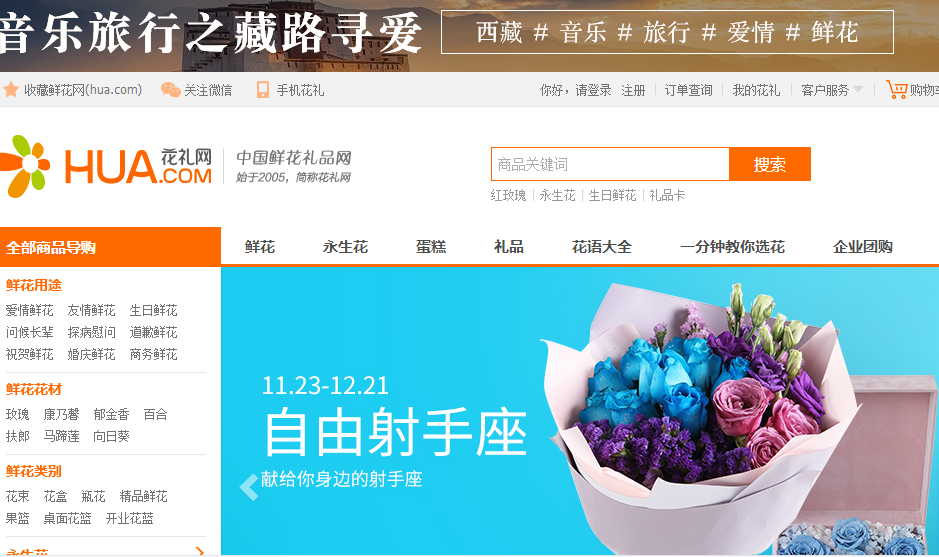Select the 鲜花 navigation tab
Screen dimensions: 939x557
[x=260, y=247]
